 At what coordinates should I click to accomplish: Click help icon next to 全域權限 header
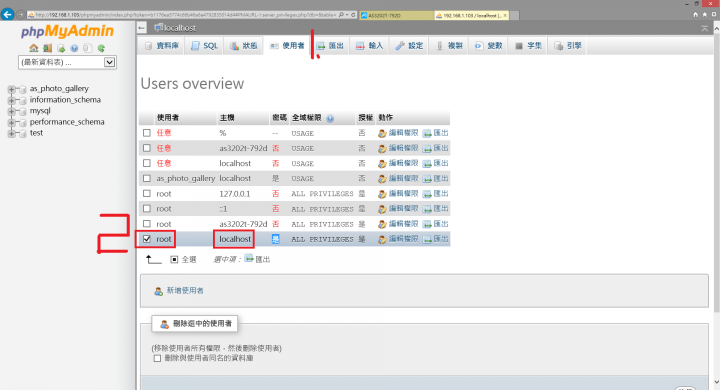pyautogui.click(x=330, y=119)
